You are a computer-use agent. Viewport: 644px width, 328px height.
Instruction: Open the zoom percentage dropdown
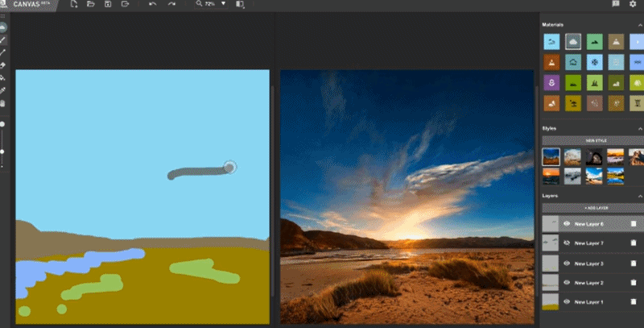pos(224,4)
